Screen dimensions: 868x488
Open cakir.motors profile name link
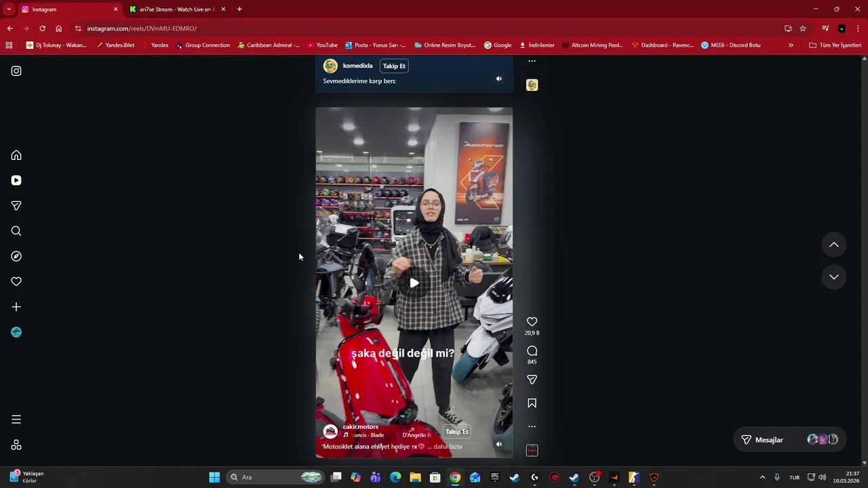(360, 427)
